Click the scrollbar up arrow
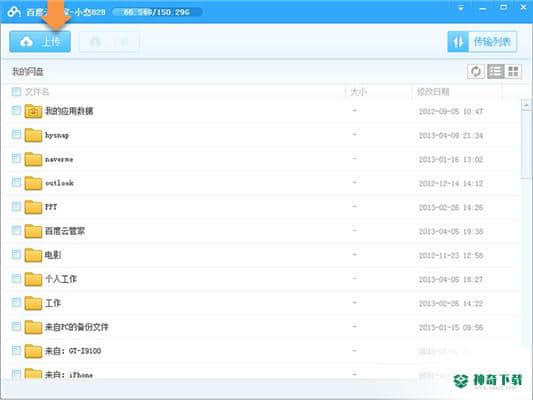Image resolution: width=533 pixels, height=400 pixels. [526, 105]
